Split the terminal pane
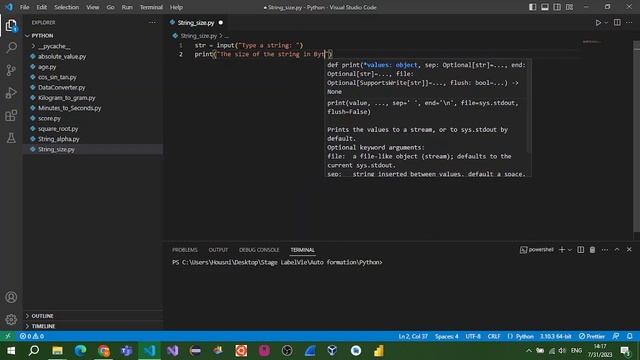Image resolution: width=640 pixels, height=360 pixels. tap(580, 250)
